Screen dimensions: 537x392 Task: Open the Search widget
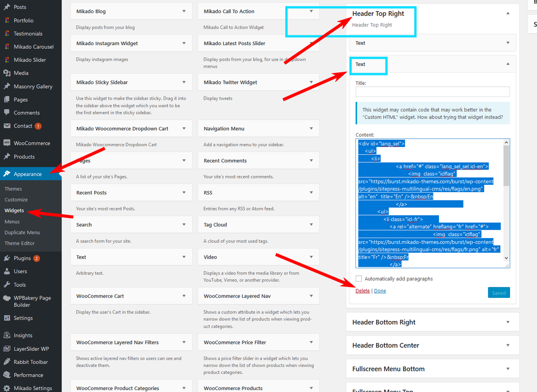pyautogui.click(x=131, y=224)
